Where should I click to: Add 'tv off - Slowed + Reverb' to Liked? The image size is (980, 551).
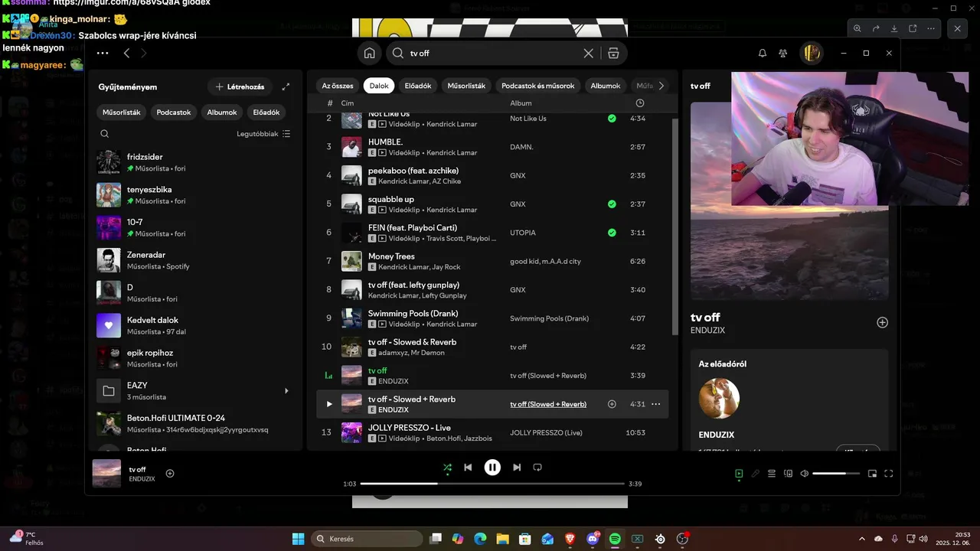click(x=612, y=404)
